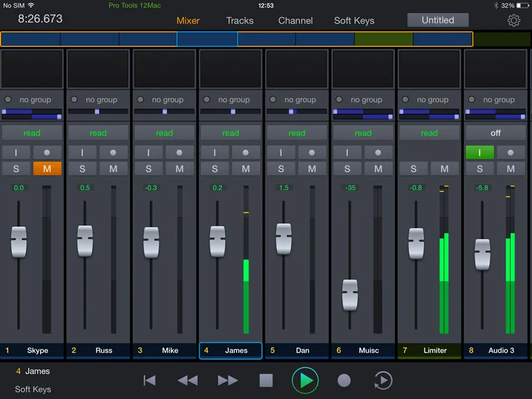This screenshot has height=399, width=532.
Task: Solo the Dan track
Action: tap(281, 168)
